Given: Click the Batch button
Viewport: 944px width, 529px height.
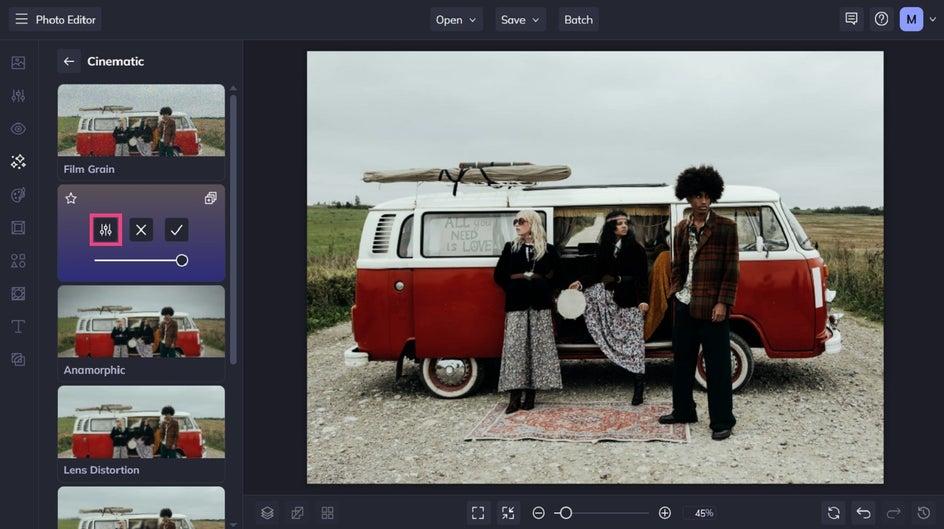Looking at the screenshot, I should (x=578, y=20).
